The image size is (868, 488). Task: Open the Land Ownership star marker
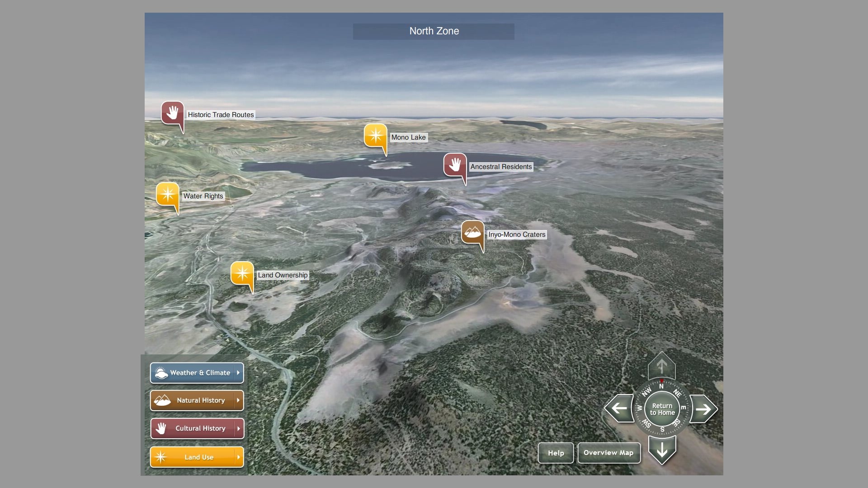tap(242, 273)
